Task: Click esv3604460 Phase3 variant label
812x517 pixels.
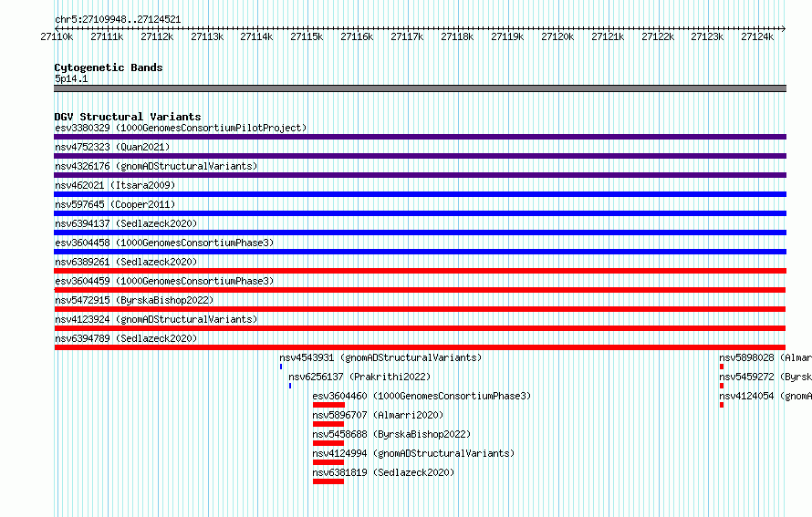Action: [x=422, y=396]
